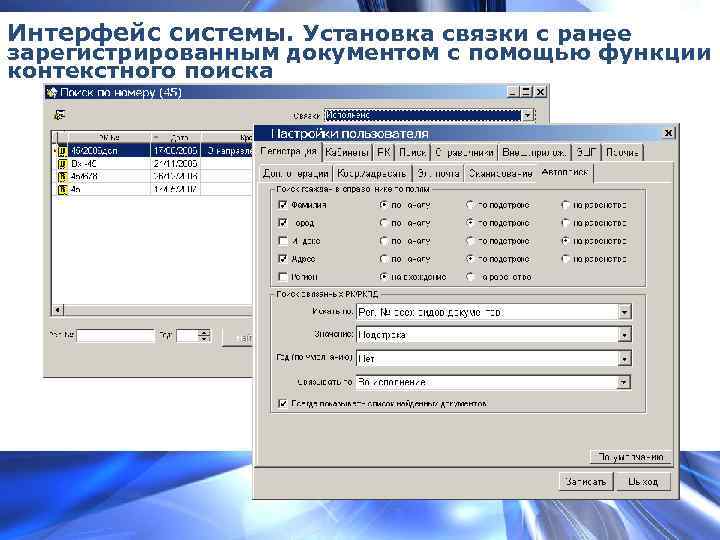Select 'по подстроке' for Город

coord(470,223)
